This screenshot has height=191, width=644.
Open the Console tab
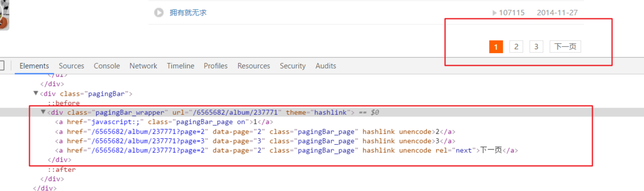[106, 66]
